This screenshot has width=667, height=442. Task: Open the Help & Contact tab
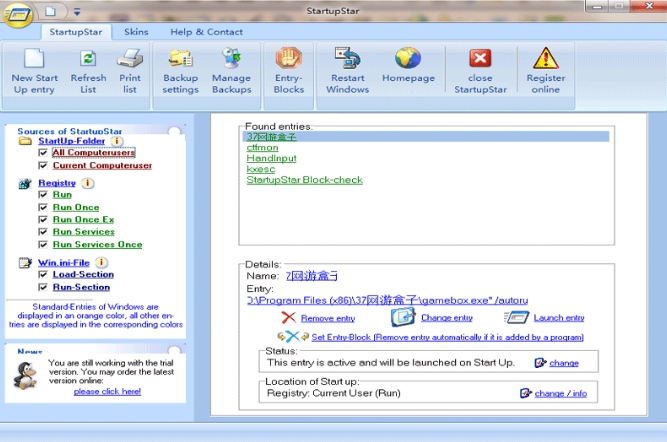tap(207, 32)
